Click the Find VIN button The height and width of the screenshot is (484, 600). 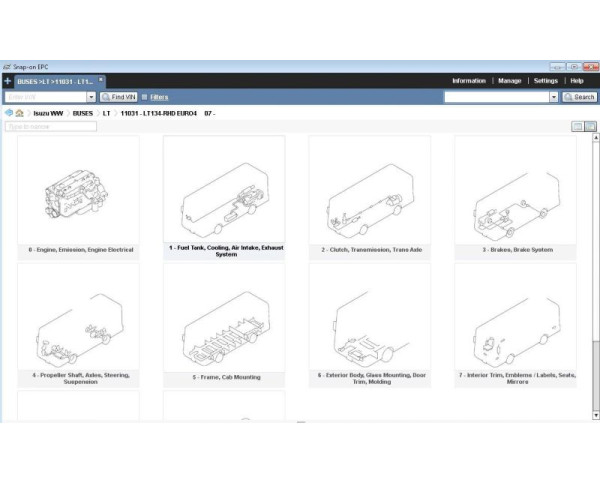[119, 97]
